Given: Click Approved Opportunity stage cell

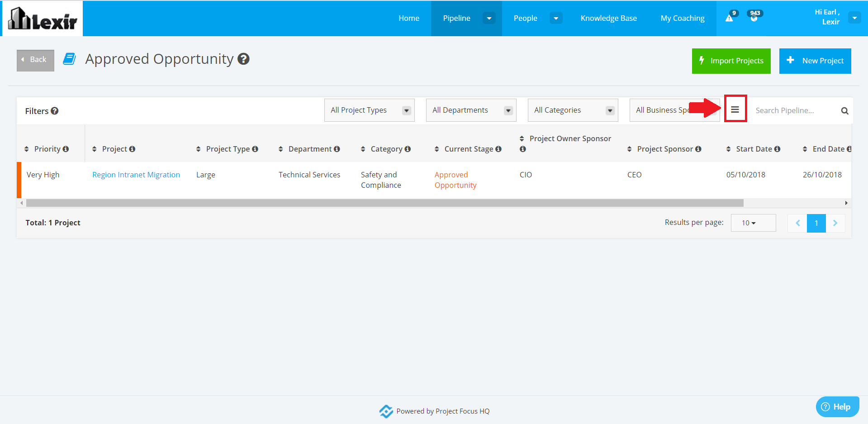Looking at the screenshot, I should point(455,180).
